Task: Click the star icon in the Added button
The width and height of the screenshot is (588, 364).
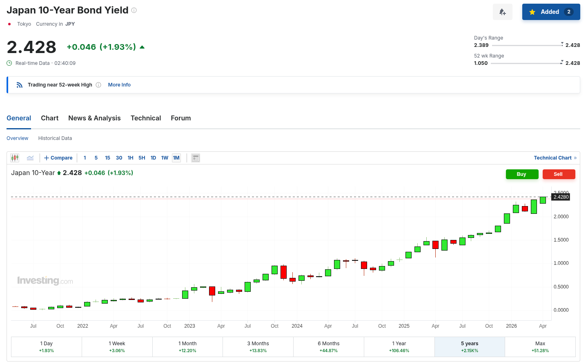Action: pos(532,12)
